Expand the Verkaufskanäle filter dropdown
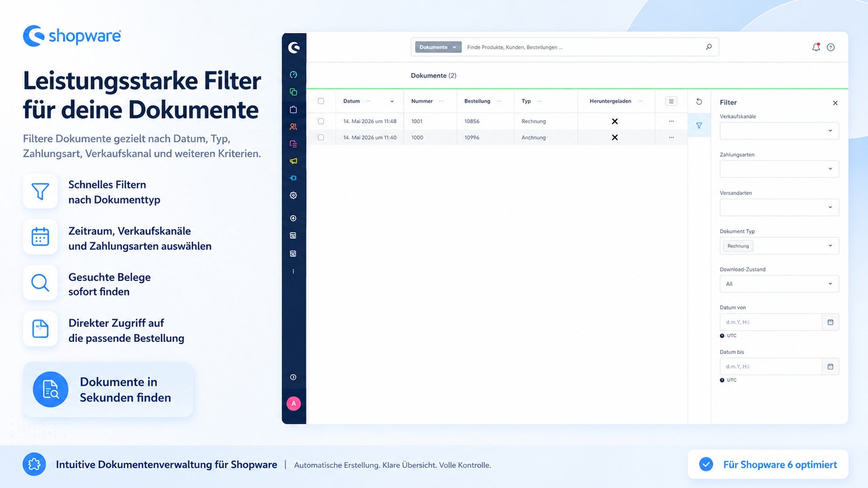This screenshot has width=868, height=488. pyautogui.click(x=779, y=131)
